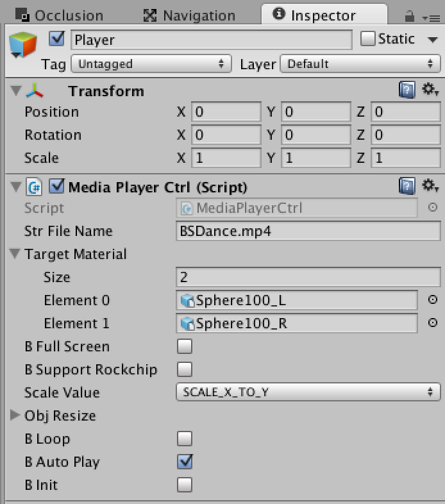Open object picker for Script field
This screenshot has height=504, width=445.
[x=432, y=207]
